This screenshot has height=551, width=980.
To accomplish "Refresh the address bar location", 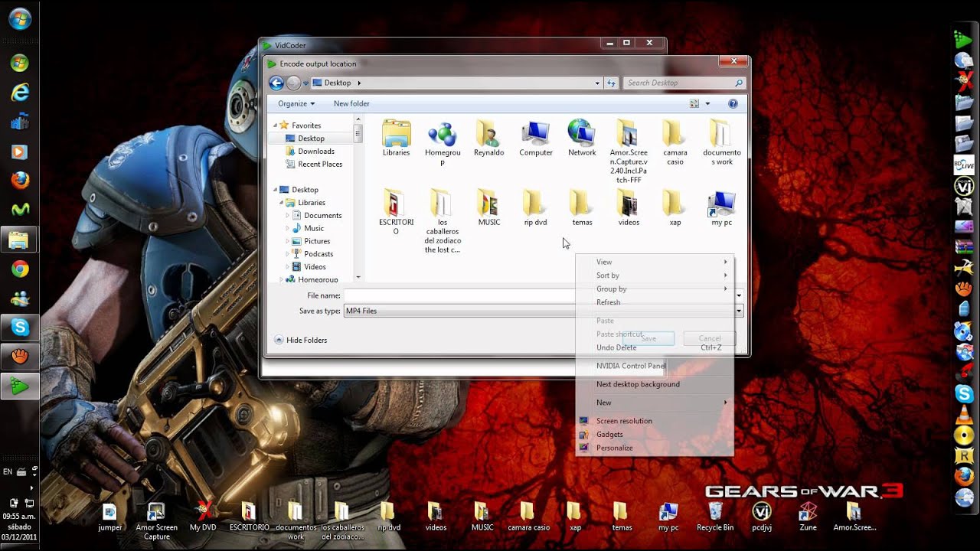I will point(611,83).
